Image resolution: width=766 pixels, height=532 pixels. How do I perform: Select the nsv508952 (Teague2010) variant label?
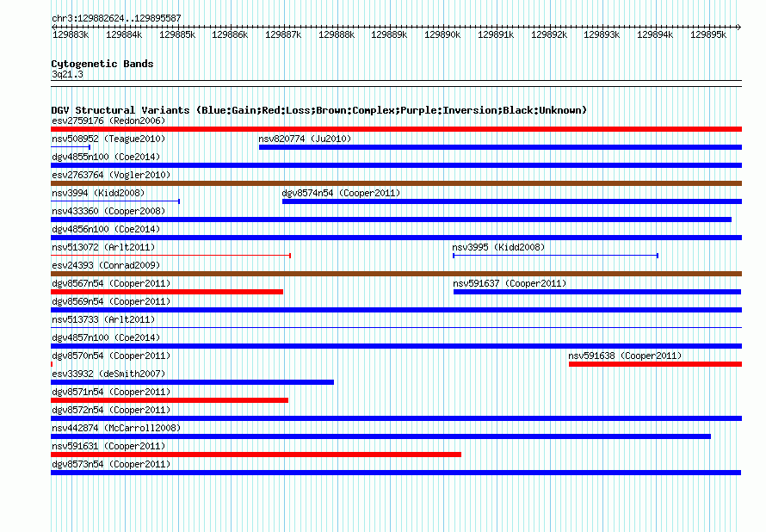click(108, 139)
